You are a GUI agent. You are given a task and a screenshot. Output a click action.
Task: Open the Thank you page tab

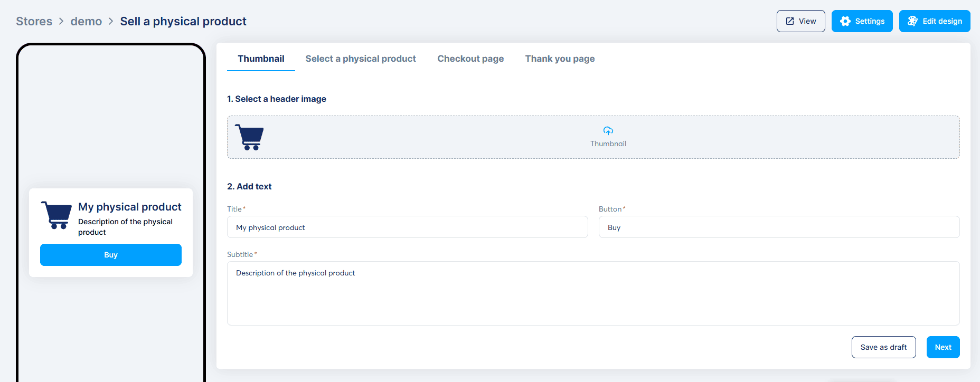point(560,59)
